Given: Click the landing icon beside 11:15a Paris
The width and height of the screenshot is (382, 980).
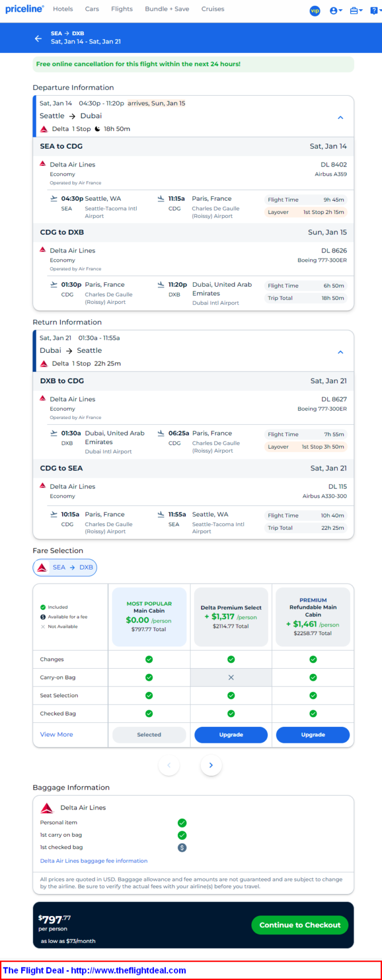Looking at the screenshot, I should pyautogui.click(x=161, y=198).
